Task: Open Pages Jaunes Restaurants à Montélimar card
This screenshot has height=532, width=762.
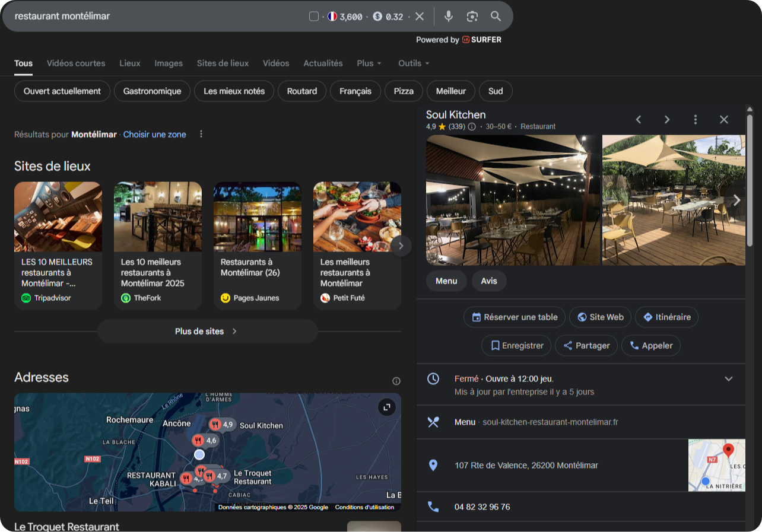Action: 258,246
